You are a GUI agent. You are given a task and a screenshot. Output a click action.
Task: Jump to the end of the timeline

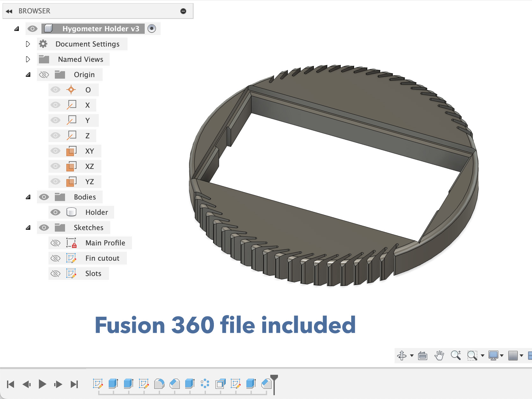pyautogui.click(x=74, y=384)
